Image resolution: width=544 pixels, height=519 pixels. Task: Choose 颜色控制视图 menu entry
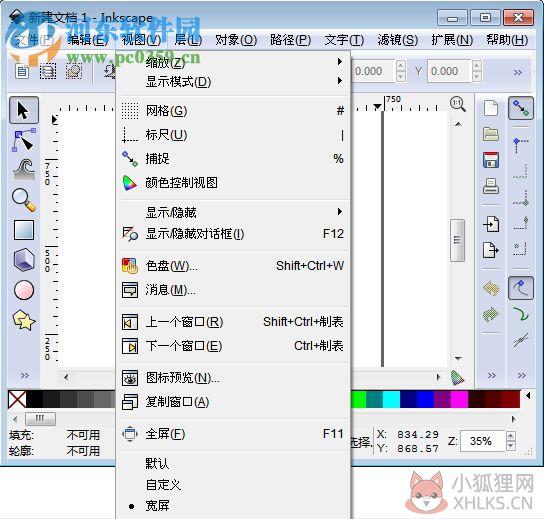pyautogui.click(x=233, y=183)
